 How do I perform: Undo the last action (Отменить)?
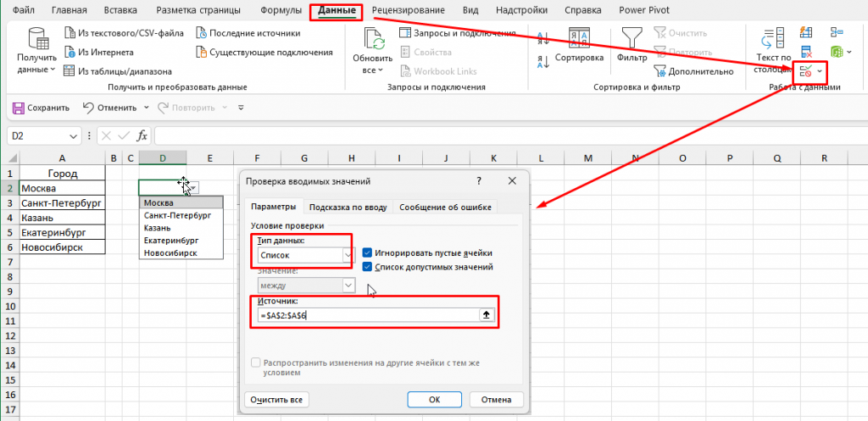[109, 108]
